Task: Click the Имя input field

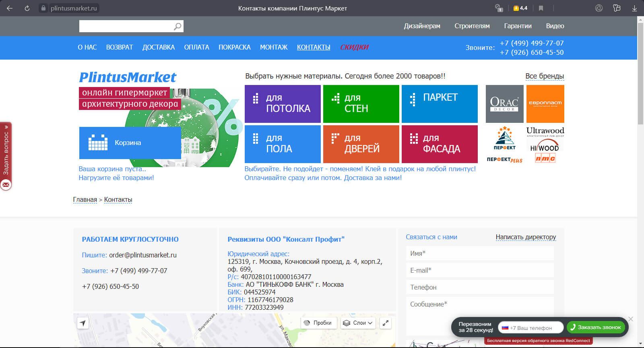Action: click(480, 253)
